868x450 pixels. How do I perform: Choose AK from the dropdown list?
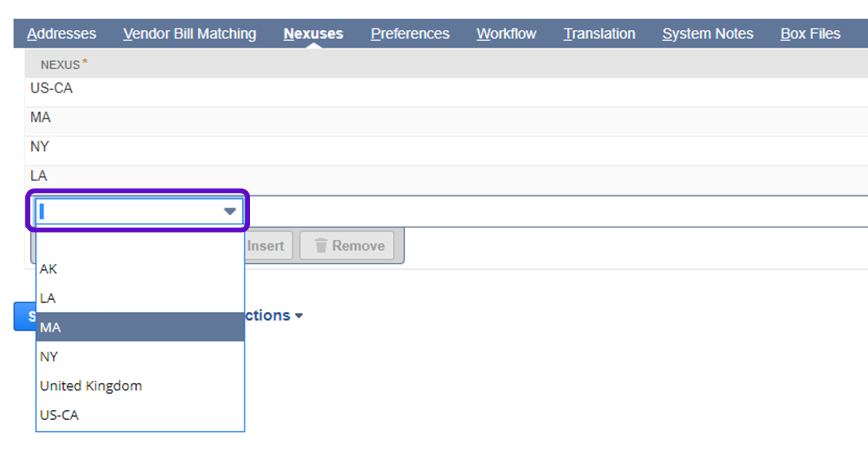click(48, 269)
